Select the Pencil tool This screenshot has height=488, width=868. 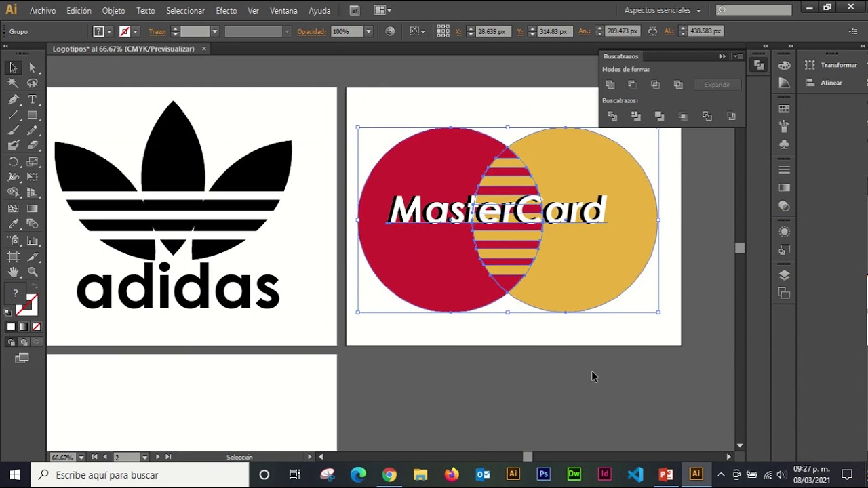(32, 131)
